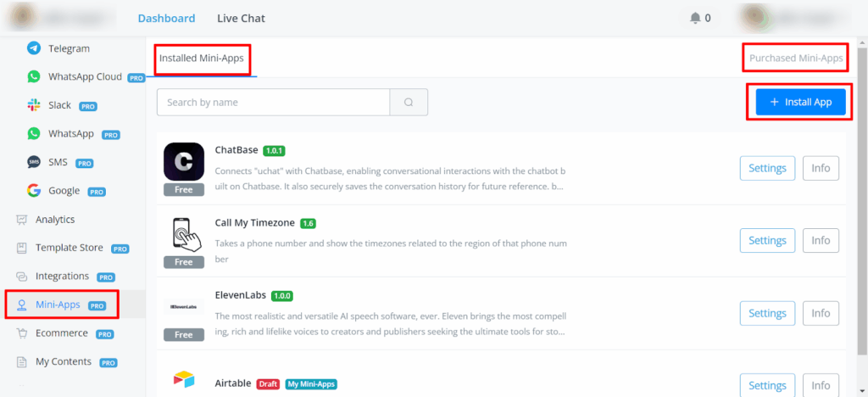
Task: Click the SMS icon in sidebar
Action: point(34,162)
